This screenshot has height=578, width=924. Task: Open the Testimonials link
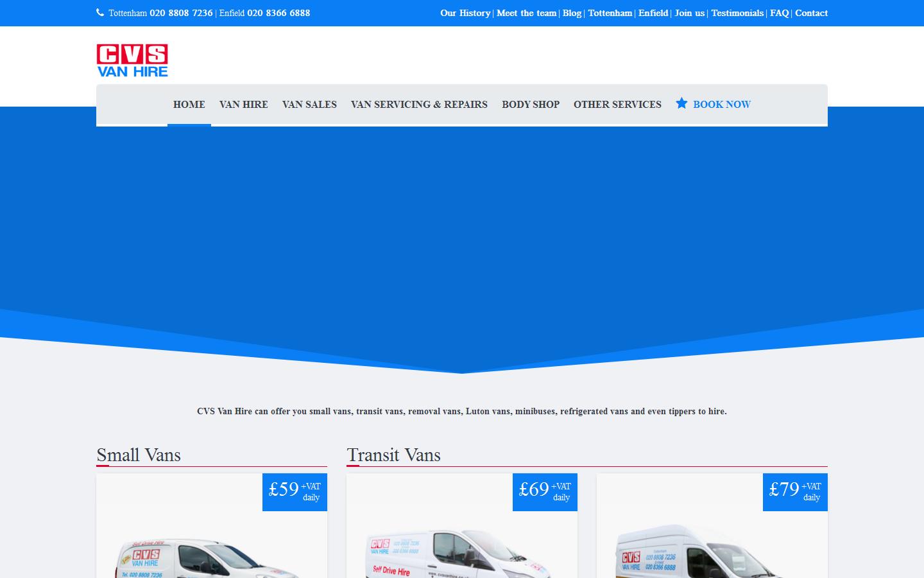[x=737, y=13]
